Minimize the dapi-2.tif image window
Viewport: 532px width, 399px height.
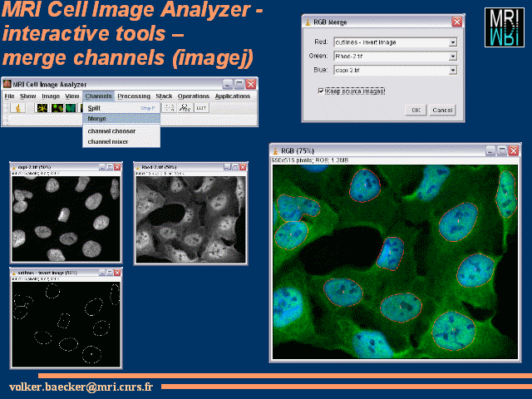coord(102,167)
